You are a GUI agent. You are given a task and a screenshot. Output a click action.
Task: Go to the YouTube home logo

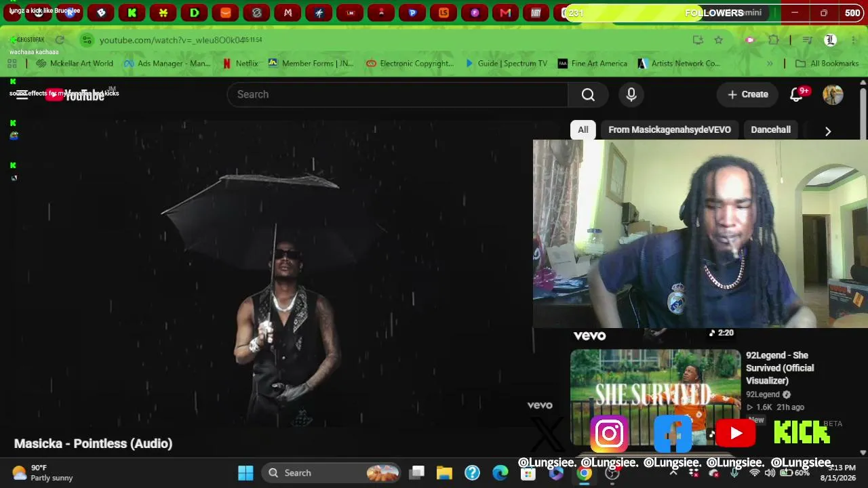pos(75,95)
